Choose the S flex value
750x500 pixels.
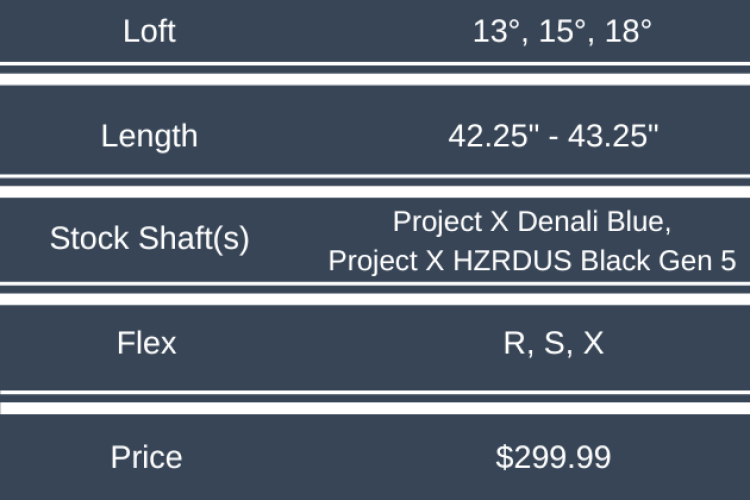(x=553, y=344)
